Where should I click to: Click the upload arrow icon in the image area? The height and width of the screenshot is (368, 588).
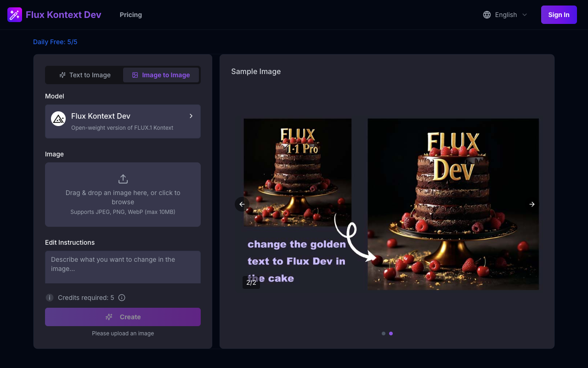pyautogui.click(x=122, y=178)
